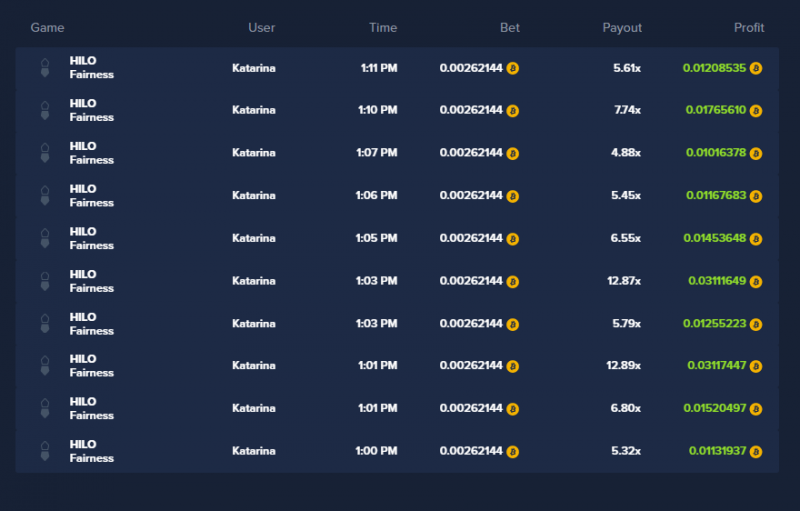The width and height of the screenshot is (800, 511).
Task: Click the Payout column header
Action: click(622, 28)
